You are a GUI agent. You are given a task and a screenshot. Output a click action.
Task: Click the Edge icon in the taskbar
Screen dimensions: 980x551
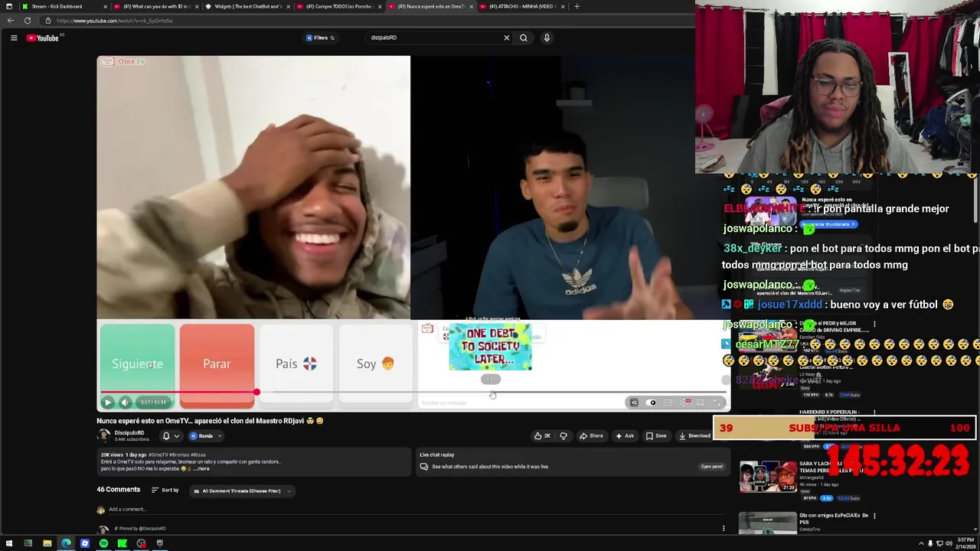click(x=66, y=543)
